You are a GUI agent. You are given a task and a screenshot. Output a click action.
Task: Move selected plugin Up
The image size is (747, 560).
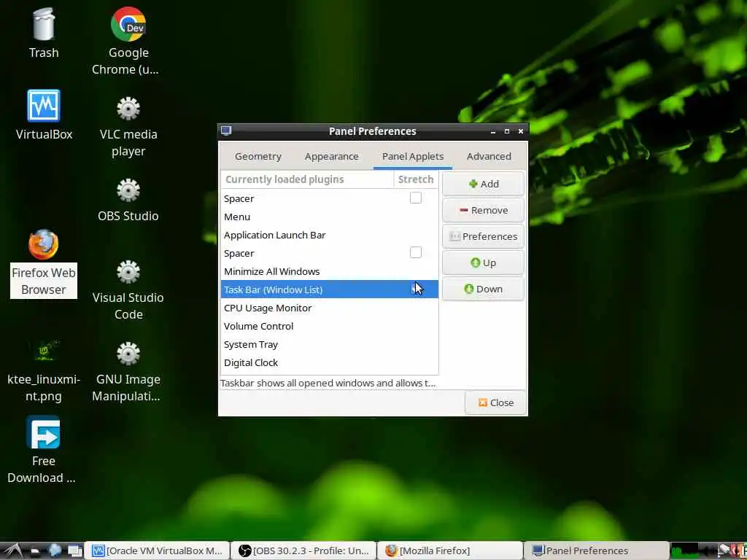point(483,262)
